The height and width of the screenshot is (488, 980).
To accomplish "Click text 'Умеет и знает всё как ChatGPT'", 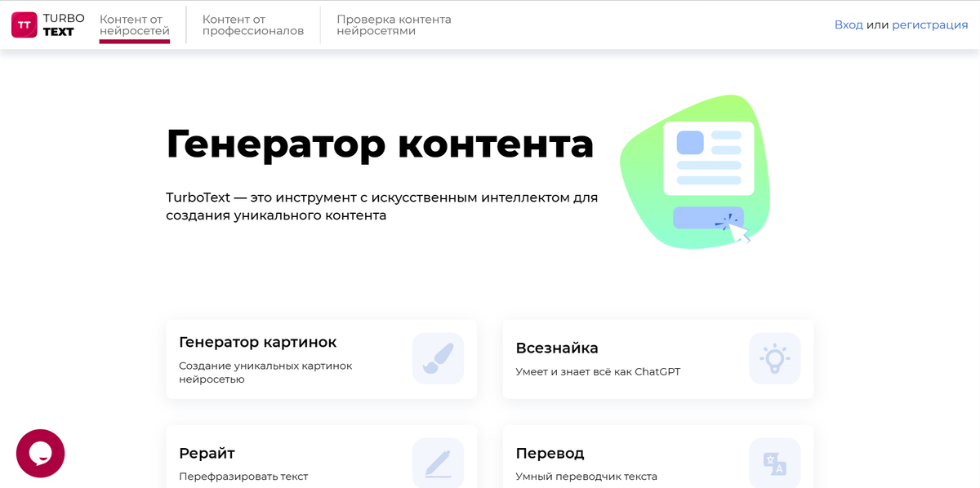I will (x=598, y=372).
